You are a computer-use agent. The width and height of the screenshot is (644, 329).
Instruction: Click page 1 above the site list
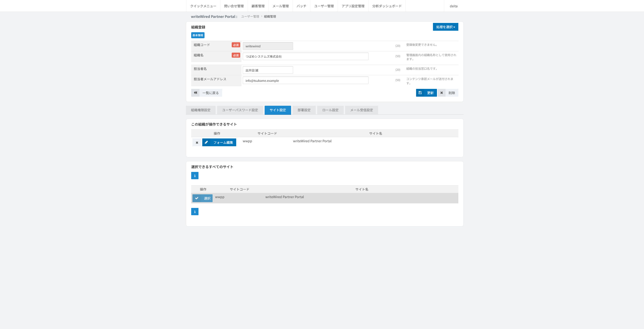coord(195,176)
